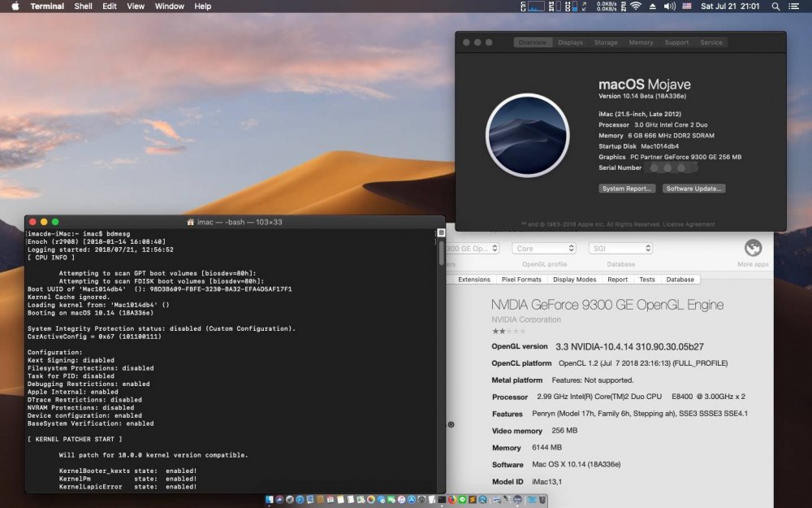This screenshot has height=508, width=812.
Task: Open the US flag input source menu
Action: click(x=687, y=7)
